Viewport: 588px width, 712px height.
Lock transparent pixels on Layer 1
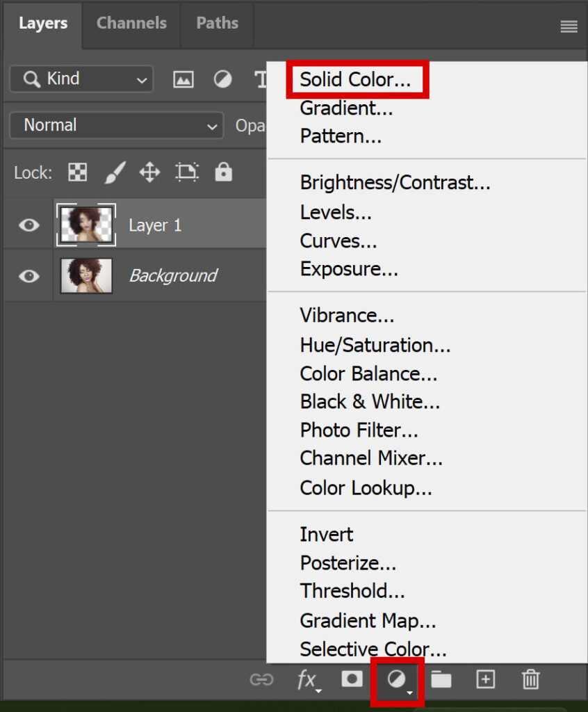pyautogui.click(x=76, y=172)
